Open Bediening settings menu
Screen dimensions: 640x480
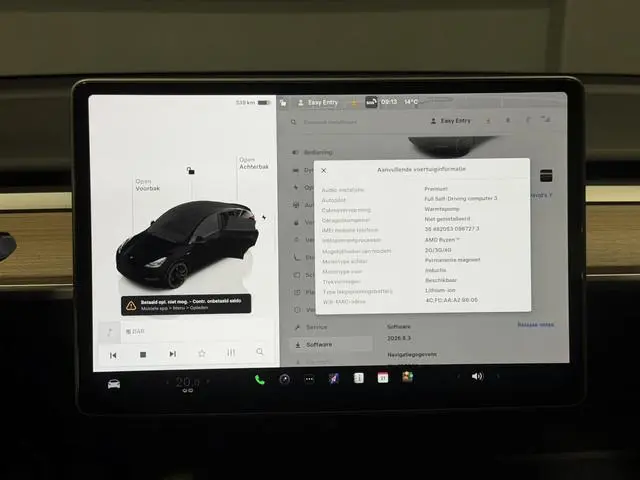[x=313, y=152]
